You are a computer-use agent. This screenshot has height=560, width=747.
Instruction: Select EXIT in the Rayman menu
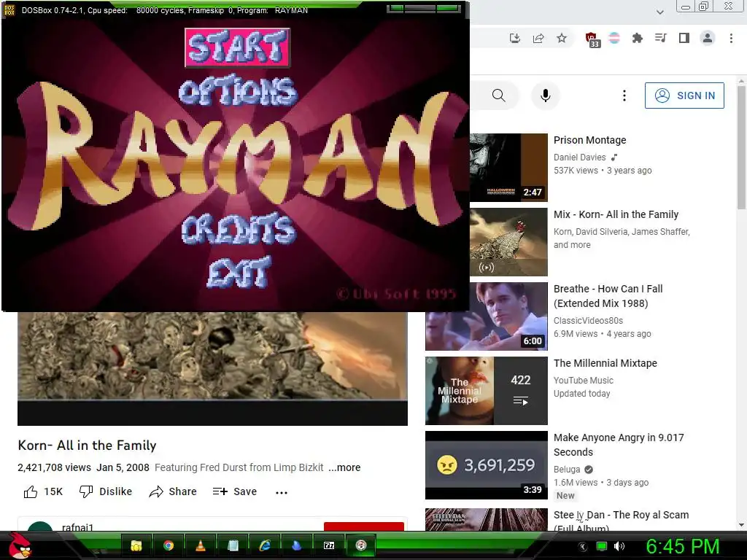point(239,272)
